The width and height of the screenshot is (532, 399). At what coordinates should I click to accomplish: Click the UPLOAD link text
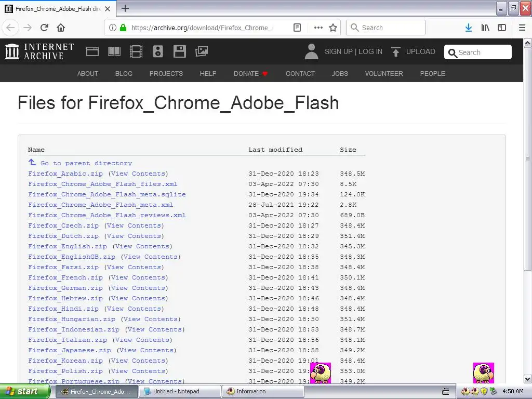421,51
